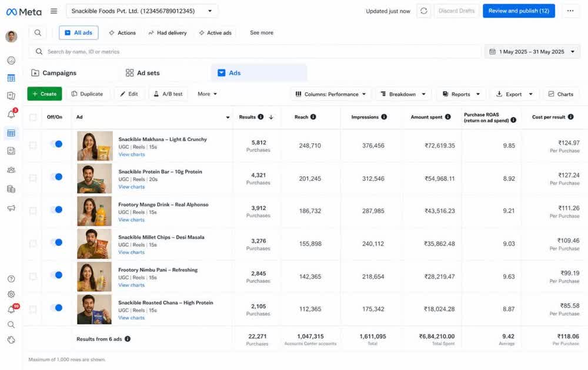Open View charts for Frootory Mango Drink
The image size is (588, 370).
[x=131, y=220]
